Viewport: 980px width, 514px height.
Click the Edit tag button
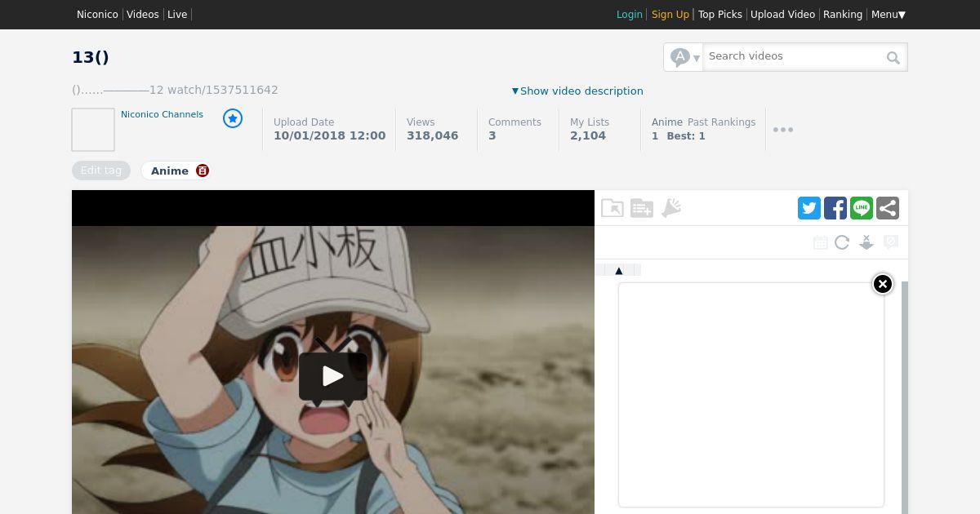pos(101,171)
